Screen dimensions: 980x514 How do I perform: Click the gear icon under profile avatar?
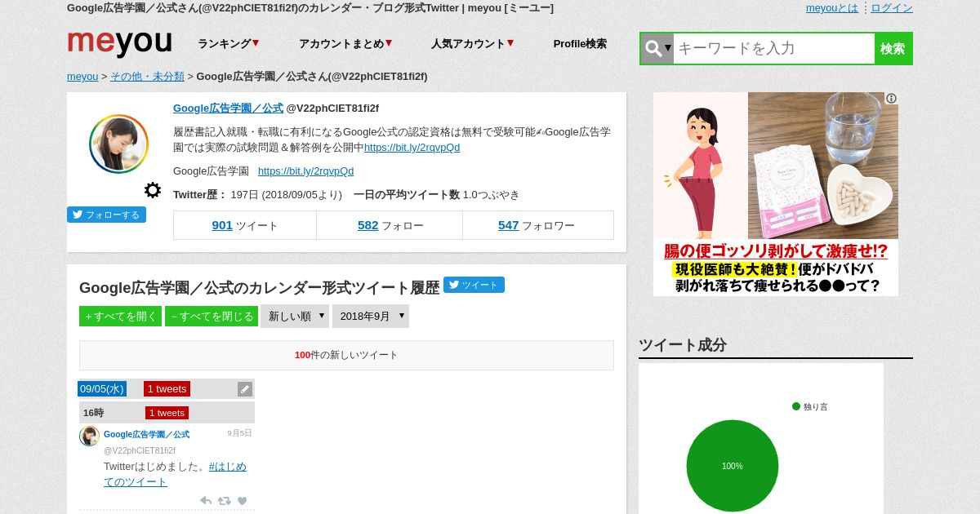(x=153, y=190)
